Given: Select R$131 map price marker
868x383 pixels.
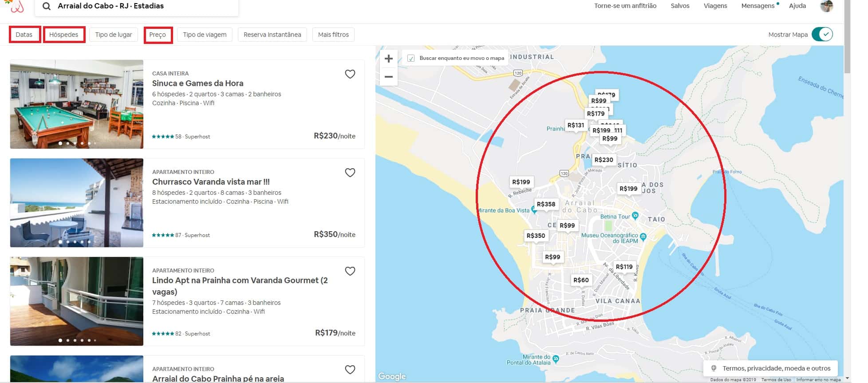Looking at the screenshot, I should (x=576, y=126).
